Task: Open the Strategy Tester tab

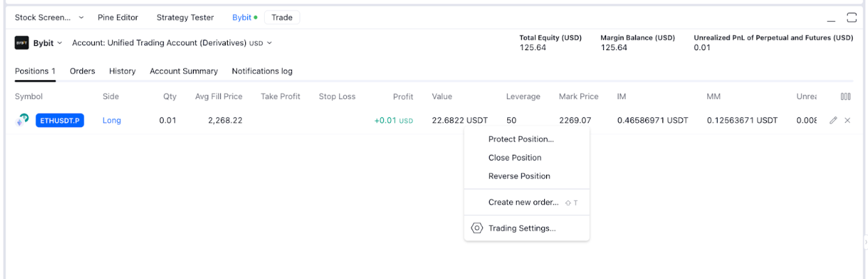Action: [185, 17]
